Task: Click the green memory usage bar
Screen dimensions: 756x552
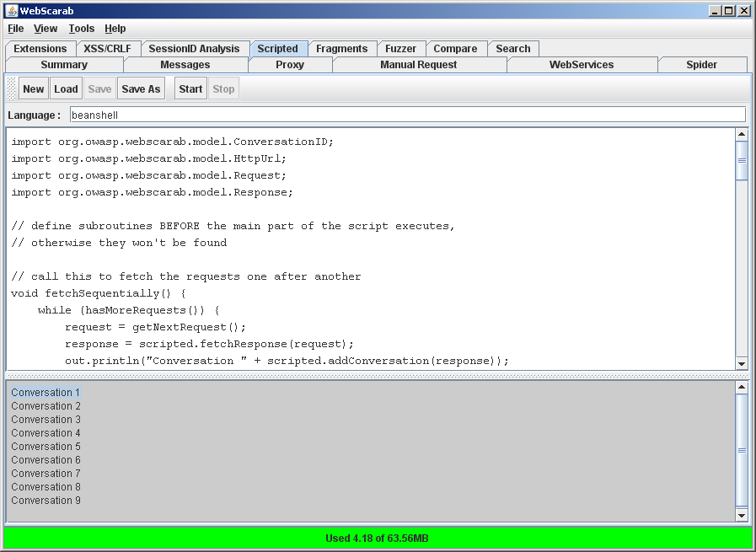Action: click(x=378, y=538)
